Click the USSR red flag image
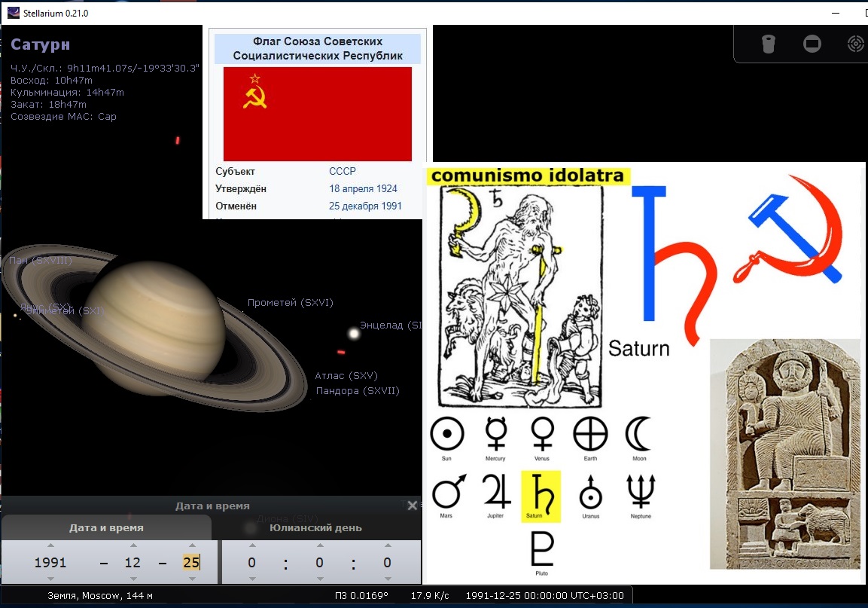Image resolution: width=868 pixels, height=608 pixels. [318, 114]
